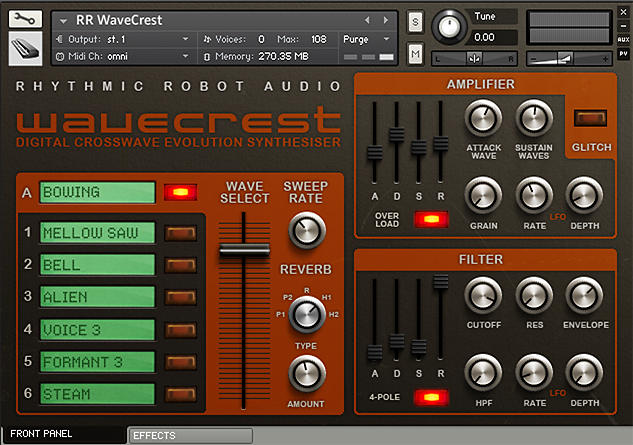Click the Filter LFO Rate knob

pos(534,373)
